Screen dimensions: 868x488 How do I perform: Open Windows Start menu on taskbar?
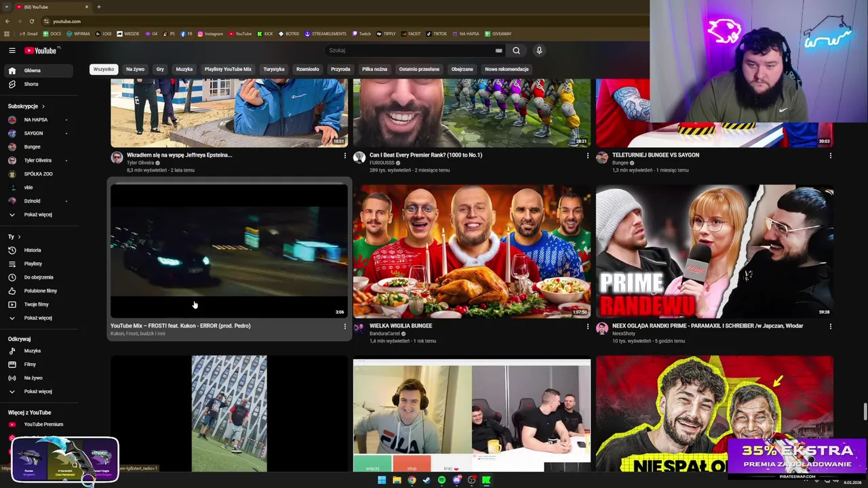point(382,480)
